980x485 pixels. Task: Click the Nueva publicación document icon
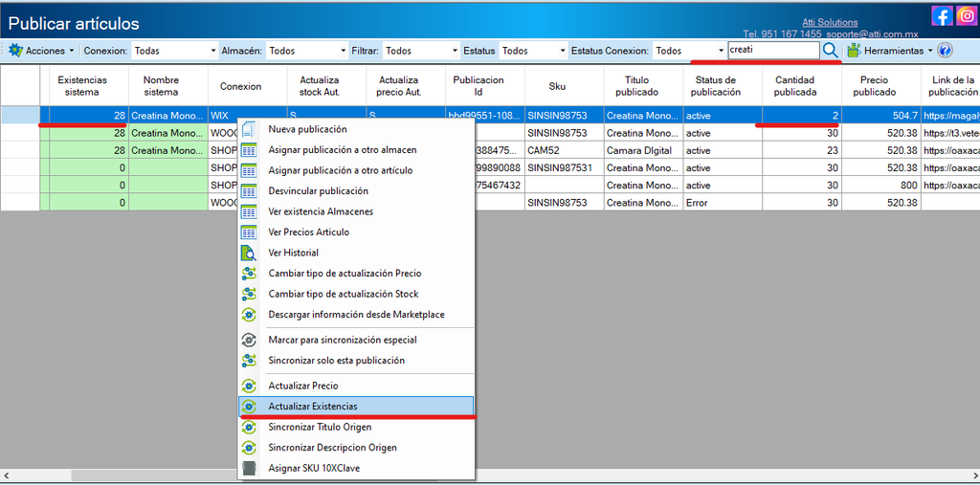pyautogui.click(x=249, y=129)
